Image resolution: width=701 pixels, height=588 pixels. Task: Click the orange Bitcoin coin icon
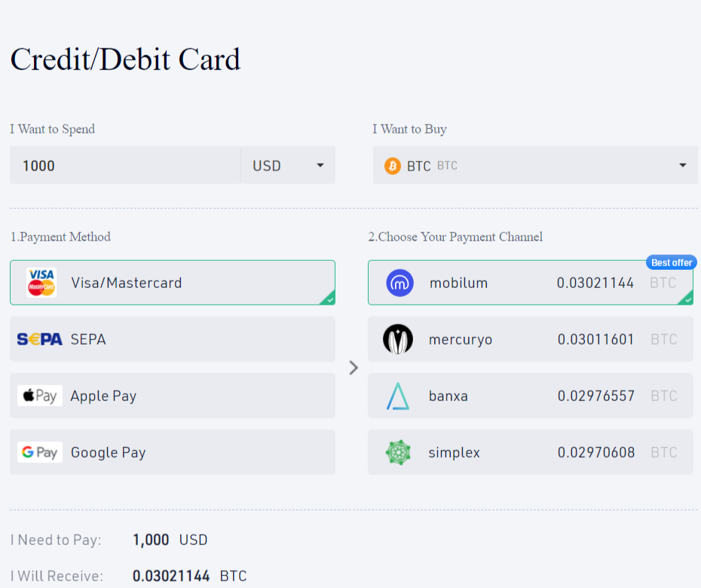click(393, 166)
